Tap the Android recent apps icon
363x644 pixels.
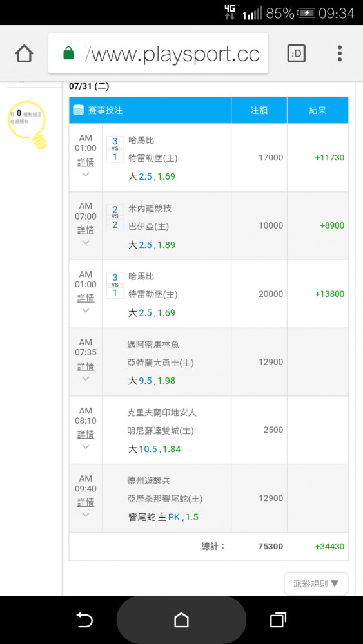(x=278, y=620)
